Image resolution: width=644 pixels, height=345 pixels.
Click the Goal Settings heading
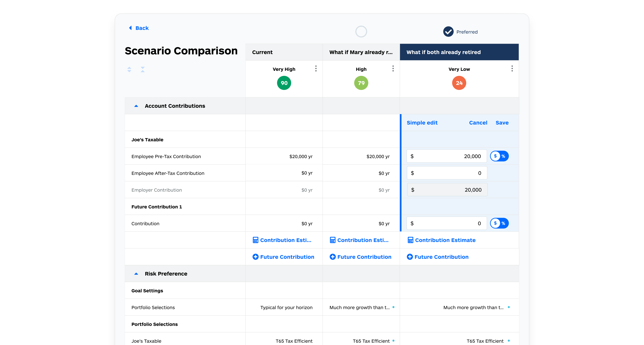[147, 291]
